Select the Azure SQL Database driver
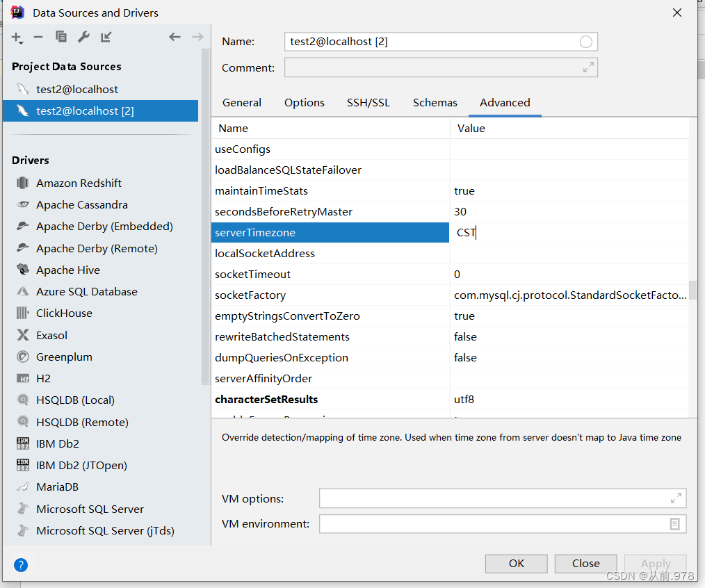This screenshot has width=705, height=588. click(87, 292)
